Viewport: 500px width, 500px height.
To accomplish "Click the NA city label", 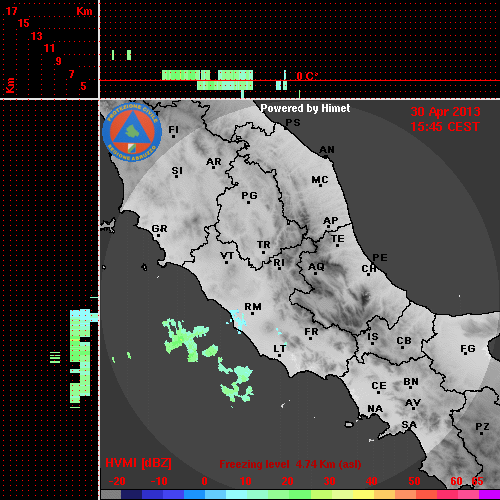I will pyautogui.click(x=375, y=409).
